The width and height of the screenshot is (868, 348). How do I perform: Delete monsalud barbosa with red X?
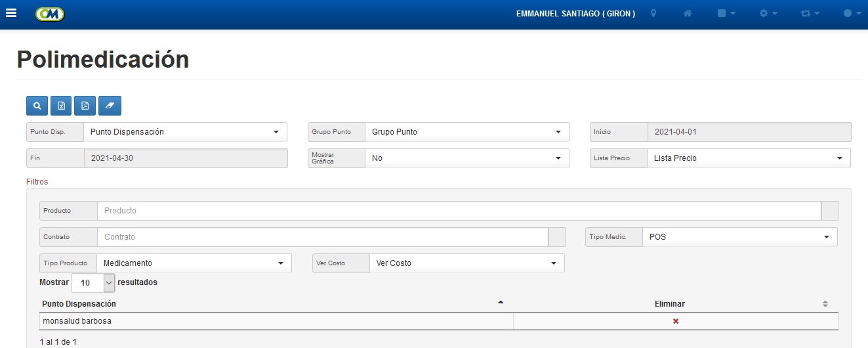tap(676, 321)
